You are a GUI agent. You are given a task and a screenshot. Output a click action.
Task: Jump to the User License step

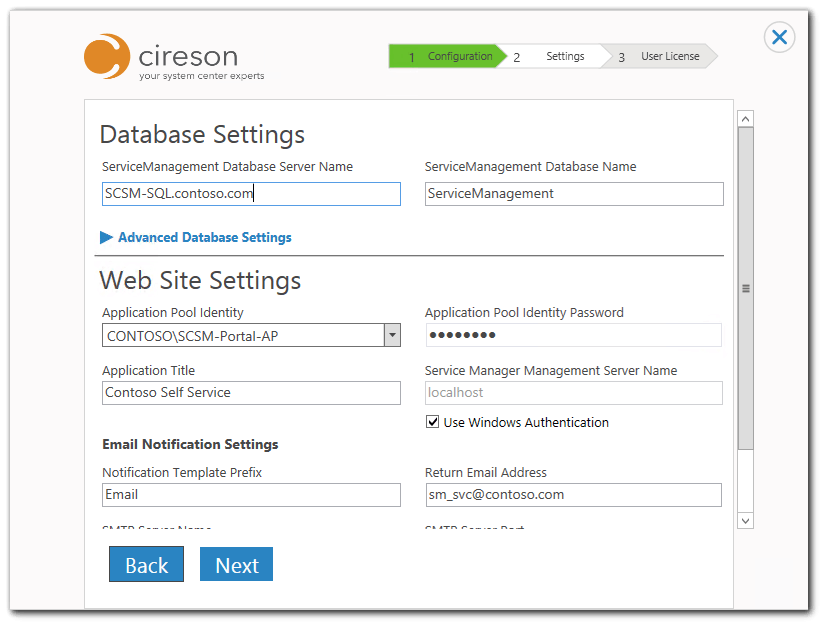tap(662, 57)
